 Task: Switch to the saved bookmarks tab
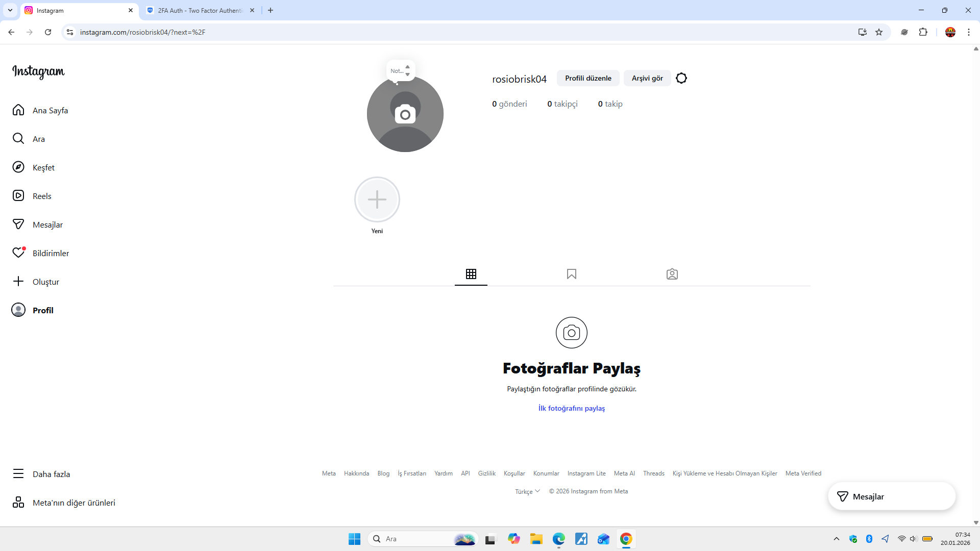tap(572, 274)
